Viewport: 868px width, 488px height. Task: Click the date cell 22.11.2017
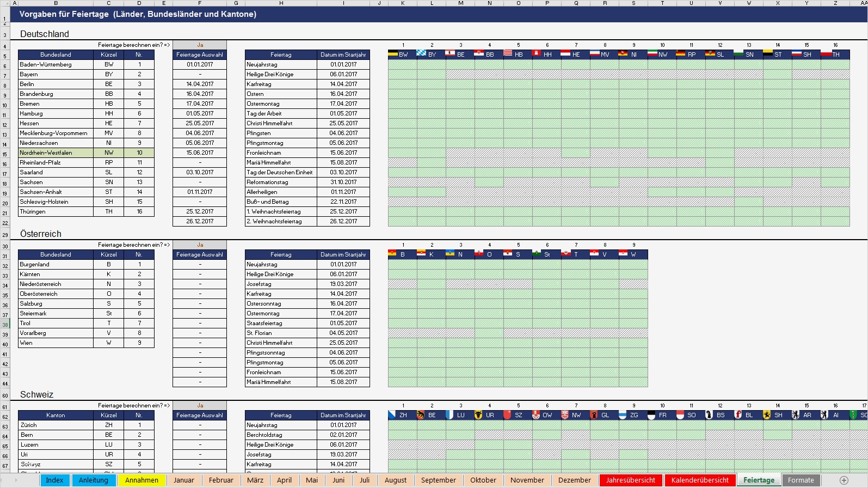[x=343, y=202]
